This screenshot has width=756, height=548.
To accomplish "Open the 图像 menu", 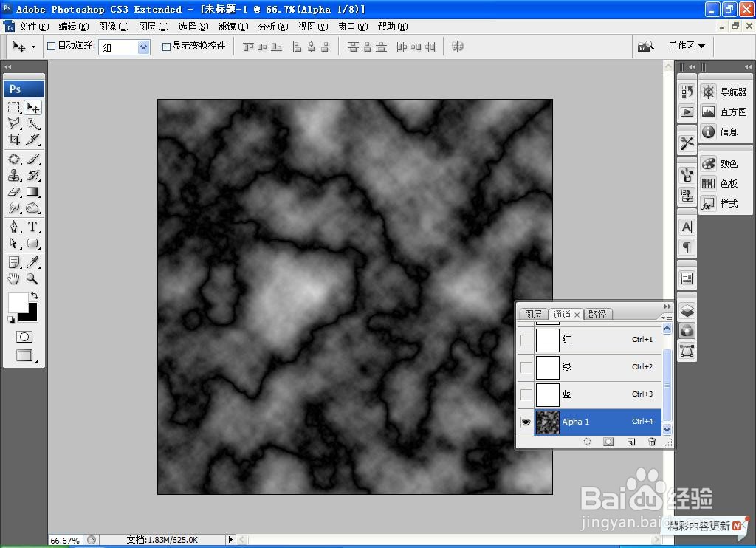I will point(114,27).
